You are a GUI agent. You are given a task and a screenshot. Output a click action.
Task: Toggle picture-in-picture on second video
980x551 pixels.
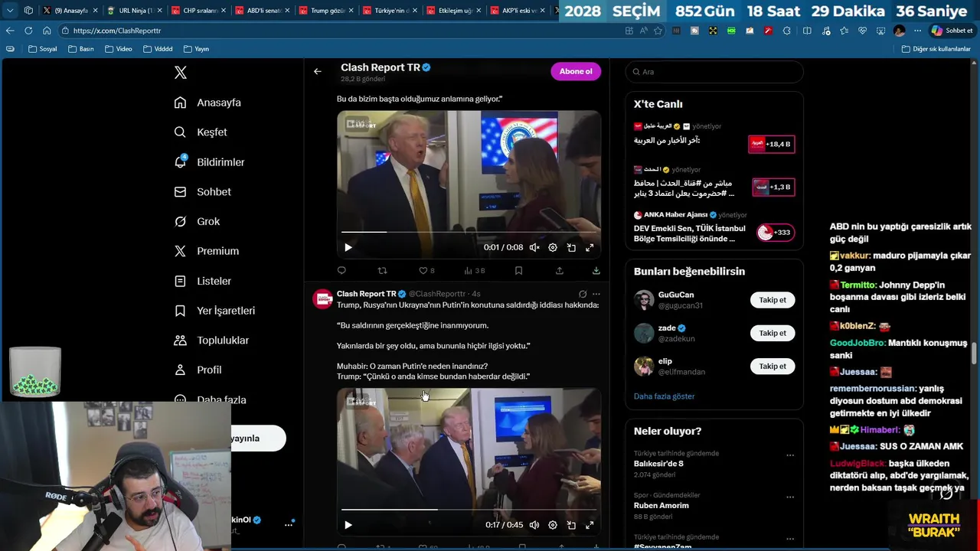coord(571,525)
